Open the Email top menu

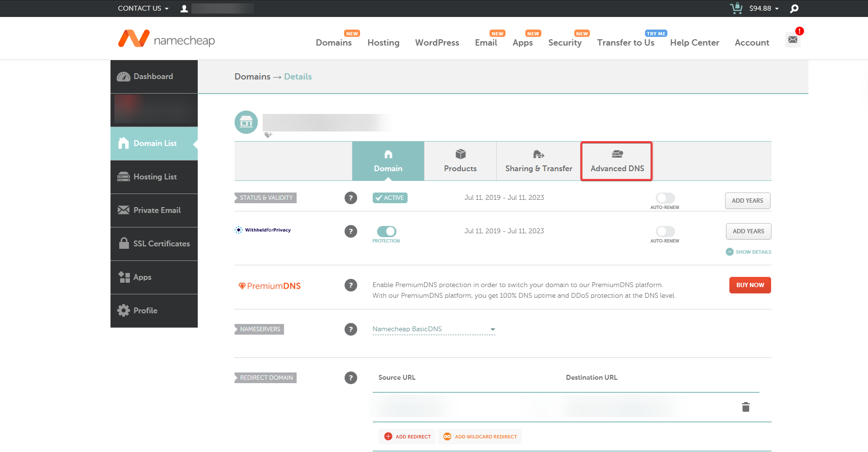[486, 43]
